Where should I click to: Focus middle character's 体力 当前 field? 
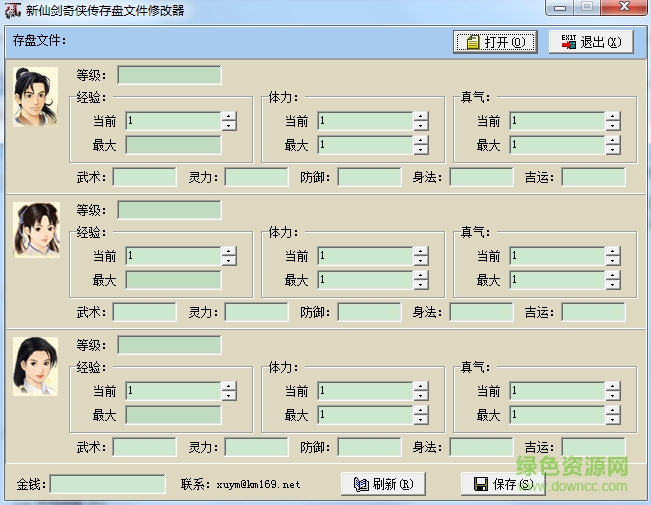[365, 256]
